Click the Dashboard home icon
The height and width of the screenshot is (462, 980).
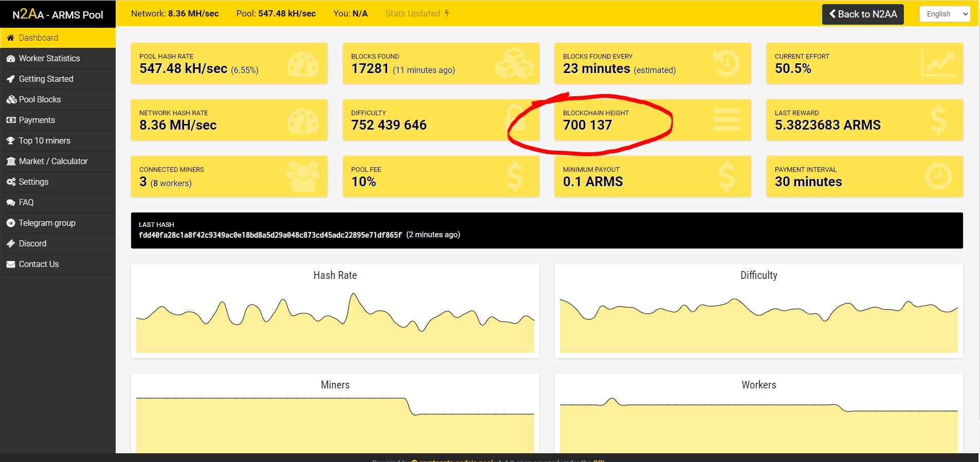tap(10, 38)
